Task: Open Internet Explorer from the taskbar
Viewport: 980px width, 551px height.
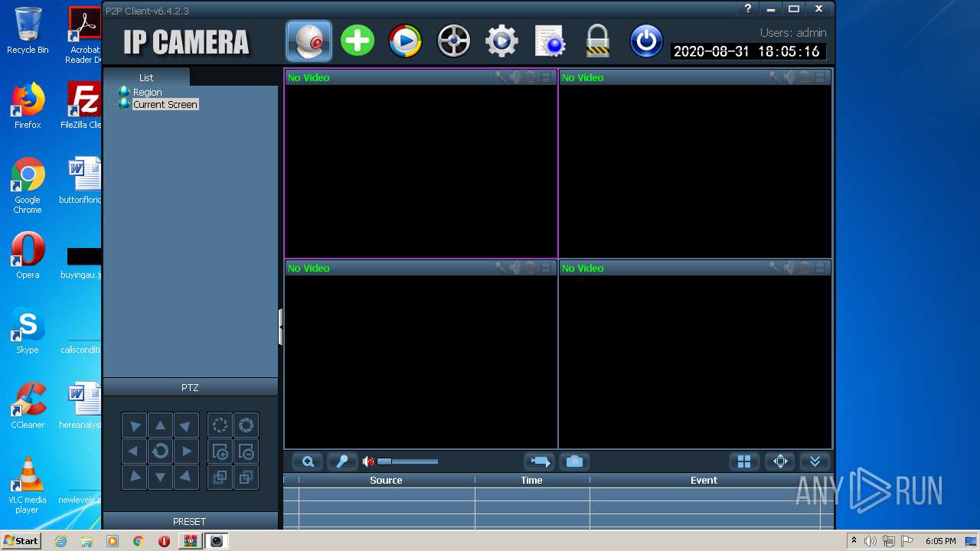Action: 60,541
